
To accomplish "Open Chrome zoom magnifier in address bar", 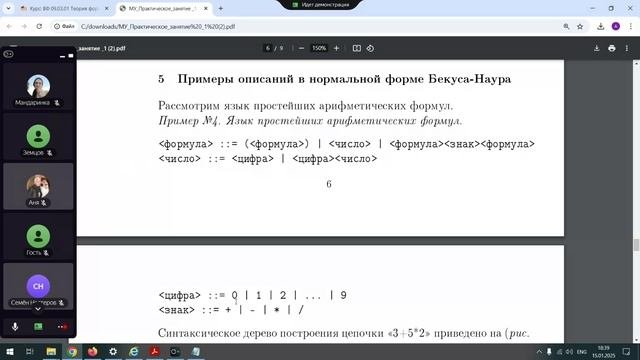I will 567,26.
